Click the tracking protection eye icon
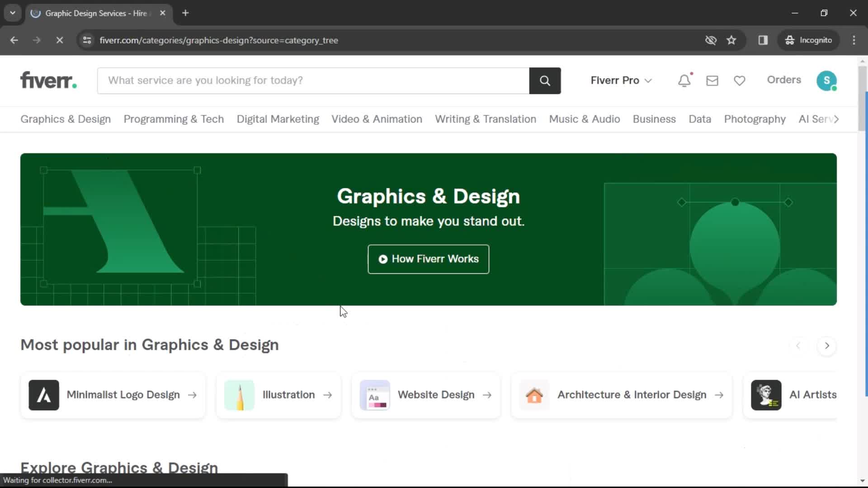This screenshot has width=868, height=488. click(711, 40)
